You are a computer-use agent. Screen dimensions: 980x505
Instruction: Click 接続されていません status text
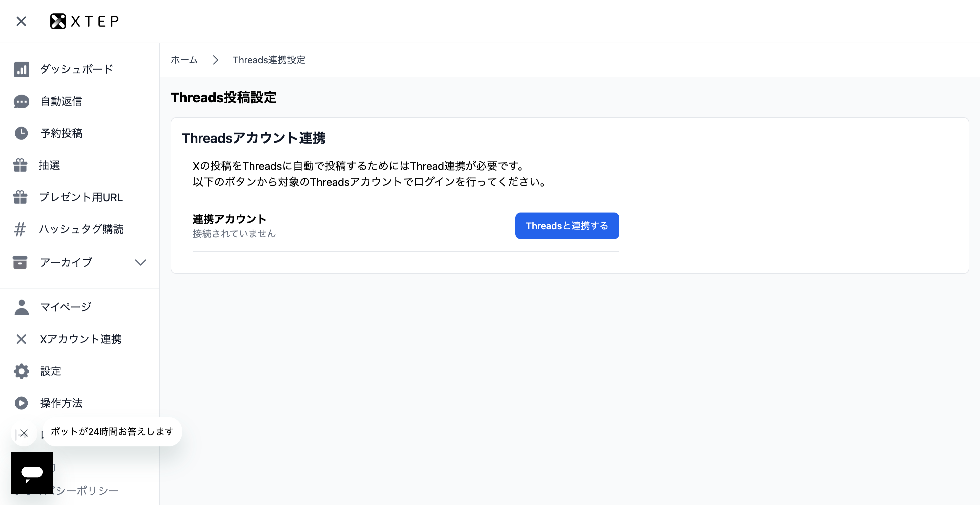click(234, 234)
